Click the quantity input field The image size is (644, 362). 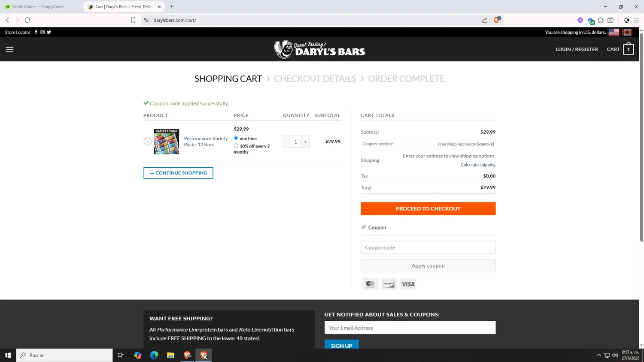(x=296, y=142)
